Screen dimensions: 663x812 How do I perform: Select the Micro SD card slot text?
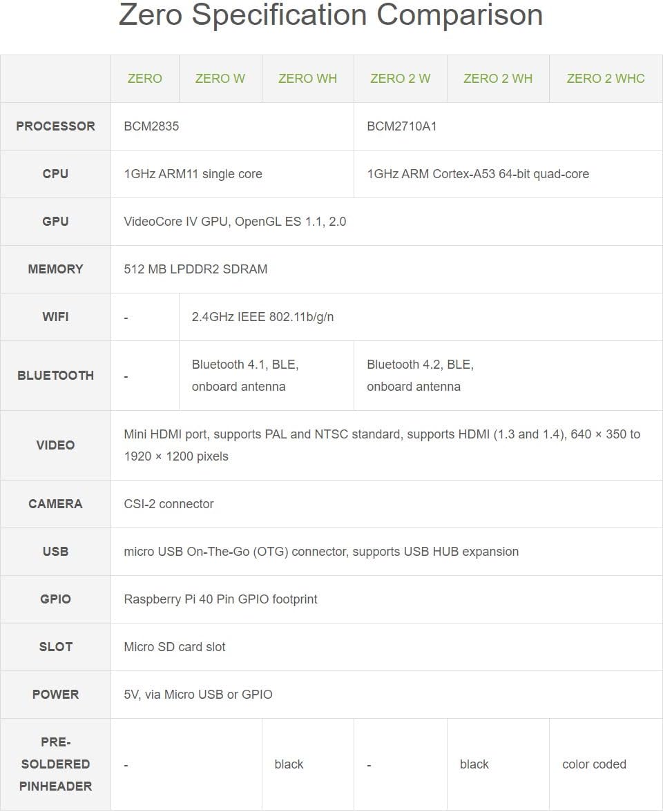pyautogui.click(x=174, y=647)
